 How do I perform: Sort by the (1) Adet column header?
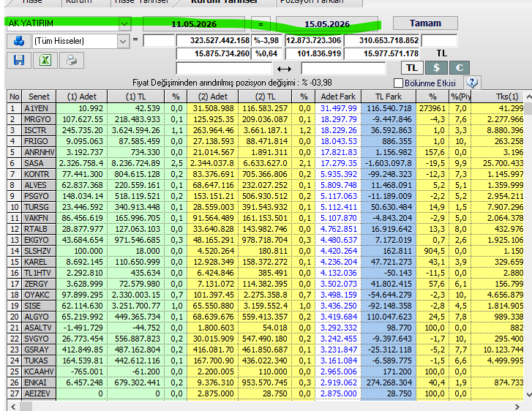(x=82, y=97)
